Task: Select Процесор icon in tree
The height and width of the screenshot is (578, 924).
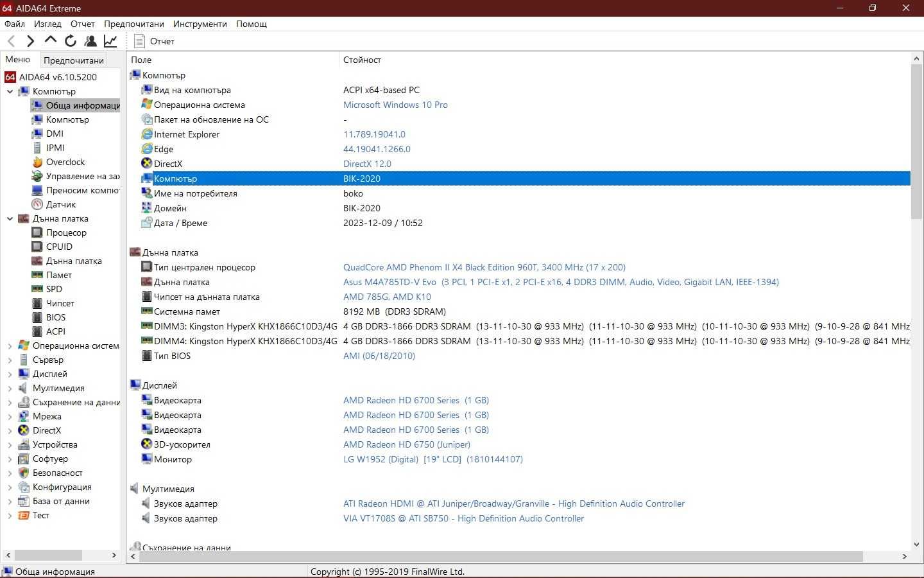Action: (37, 232)
